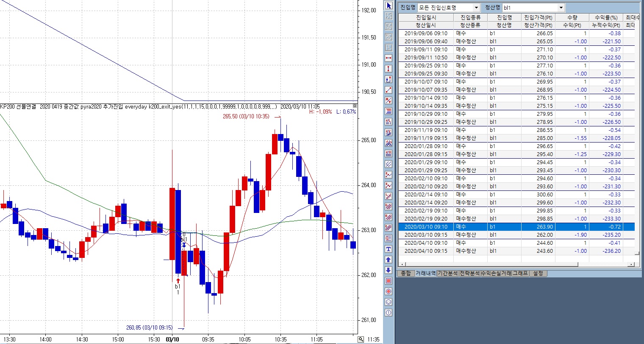Insert a blue up arrow marker
This screenshot has width=644, height=344.
pyautogui.click(x=389, y=260)
